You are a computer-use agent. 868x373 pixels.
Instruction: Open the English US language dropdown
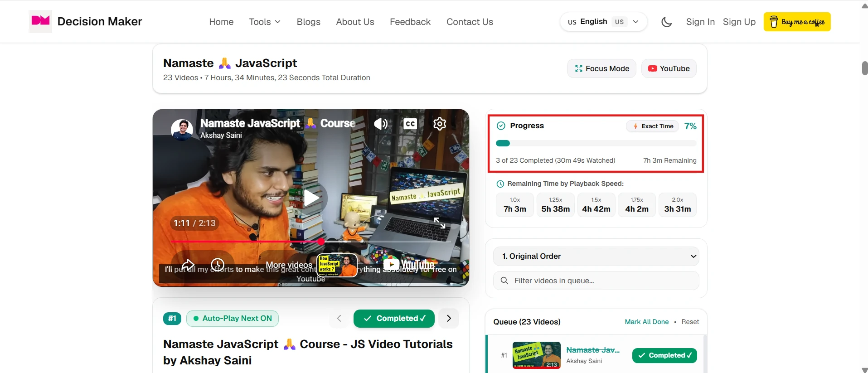603,22
